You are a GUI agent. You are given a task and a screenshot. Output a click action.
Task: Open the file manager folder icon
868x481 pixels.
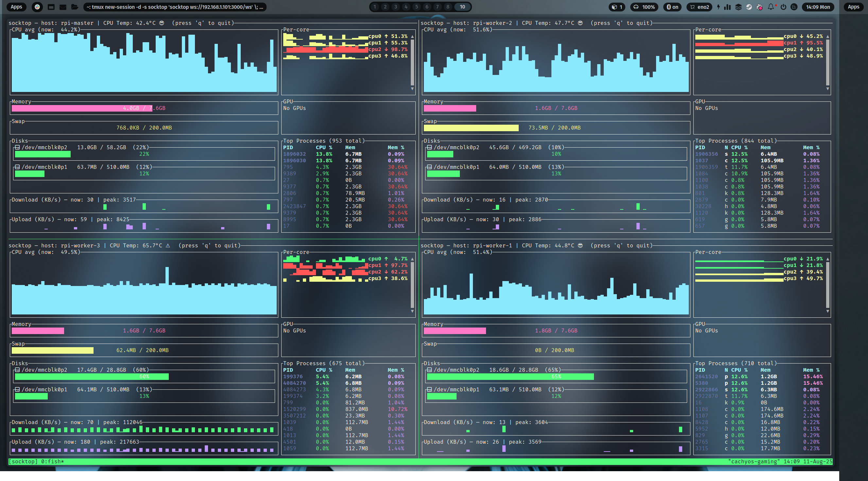point(75,7)
